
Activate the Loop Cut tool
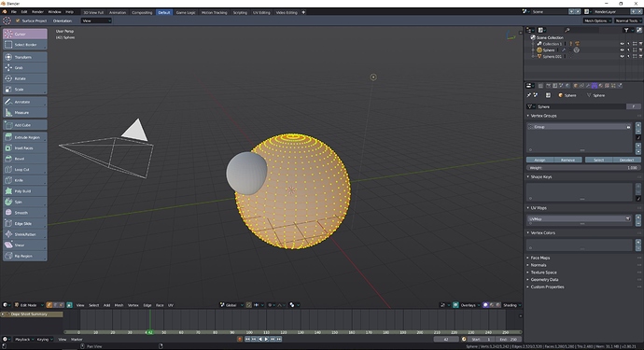pos(25,170)
